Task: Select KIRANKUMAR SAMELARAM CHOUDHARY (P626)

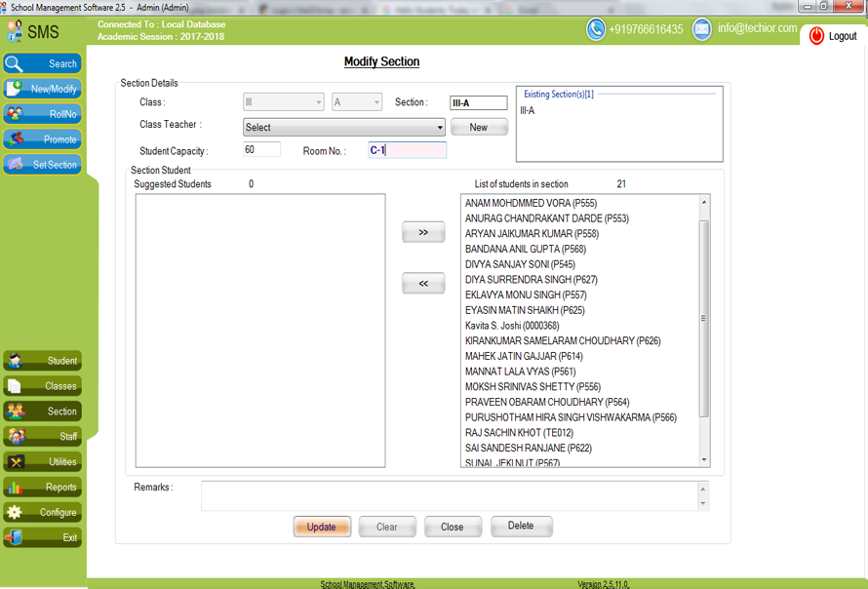Action: click(x=563, y=341)
